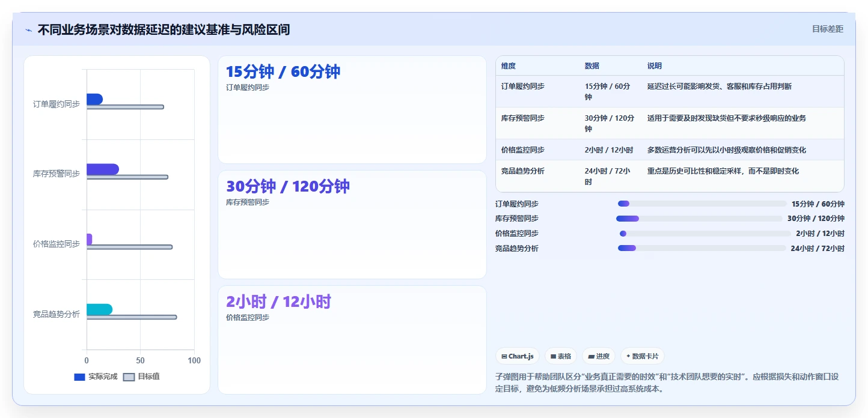Screen dimensions: 868x418
Task: Click the 订单履约同步 axis label in the chart
Action: 57,104
